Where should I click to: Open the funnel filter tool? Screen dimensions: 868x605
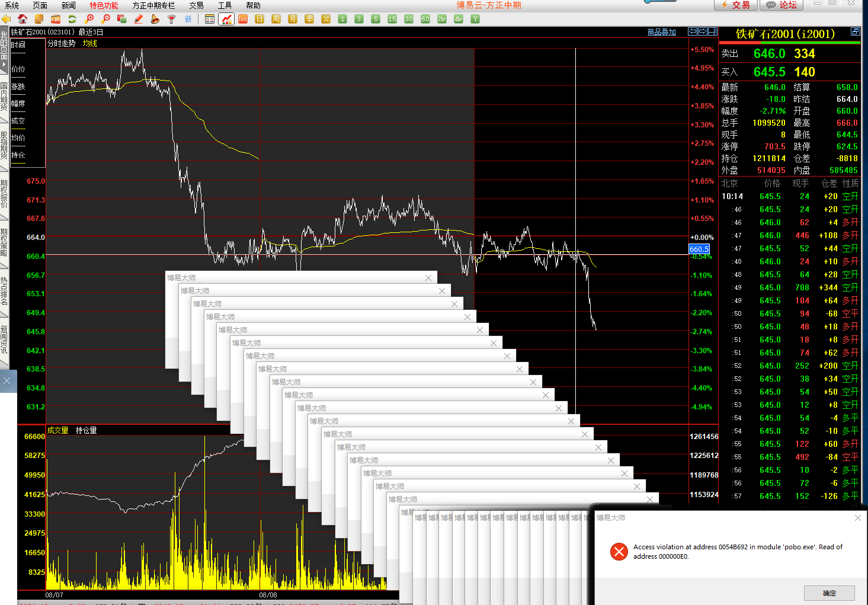click(x=172, y=19)
